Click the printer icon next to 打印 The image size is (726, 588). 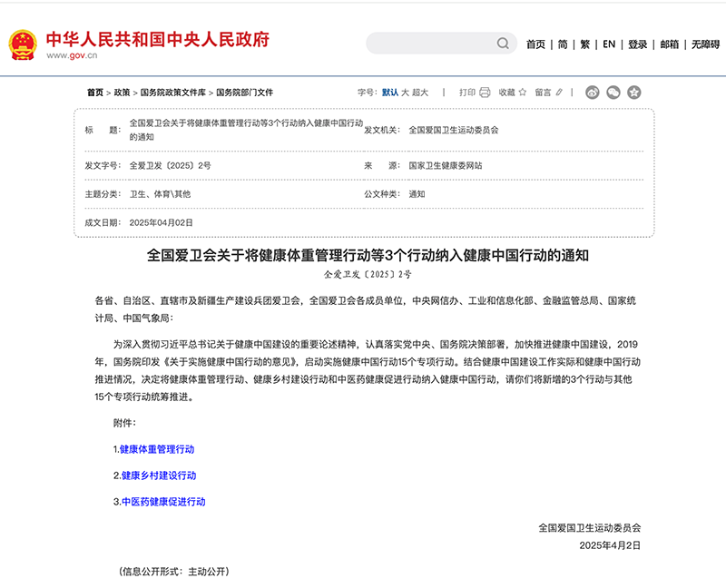(485, 92)
